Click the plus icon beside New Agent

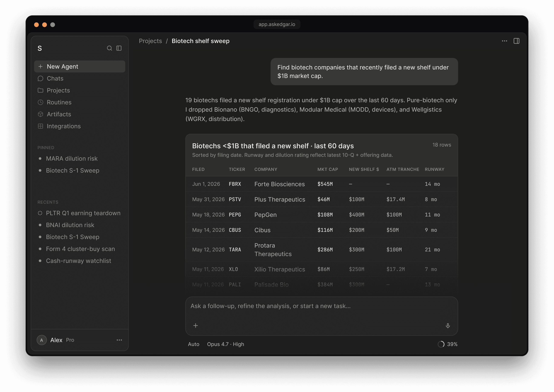click(40, 66)
